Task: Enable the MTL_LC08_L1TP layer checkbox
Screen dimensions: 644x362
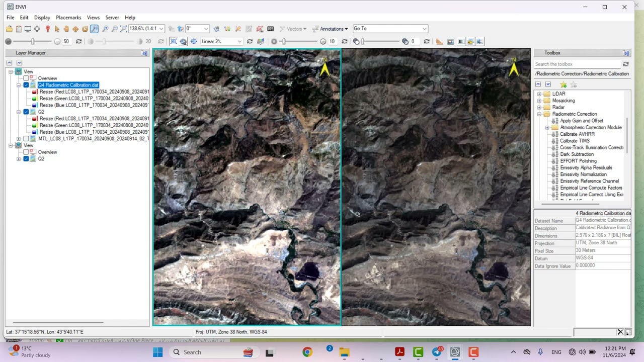Action: (26, 139)
